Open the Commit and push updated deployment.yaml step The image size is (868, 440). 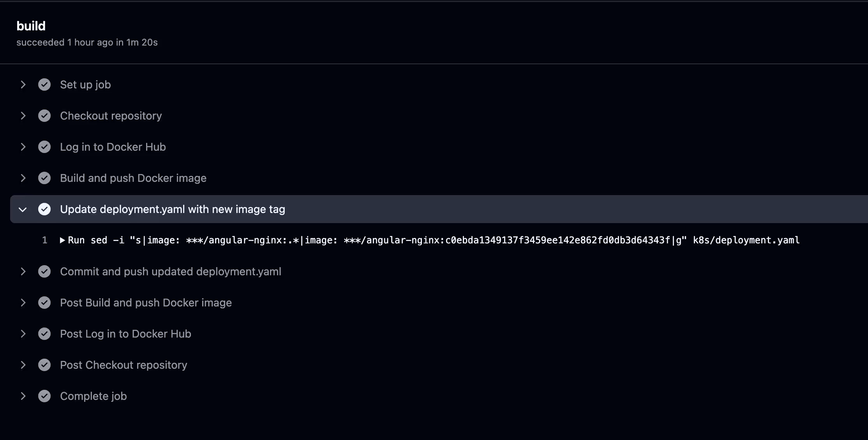171,271
